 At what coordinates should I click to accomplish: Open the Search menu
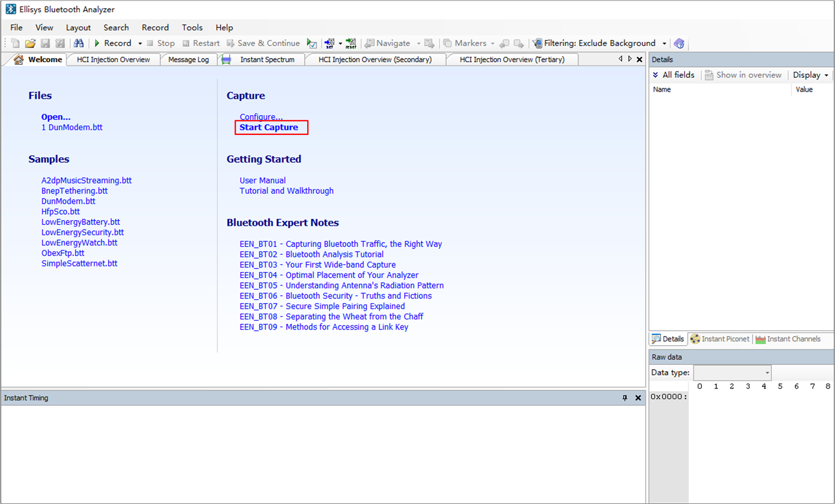(116, 28)
